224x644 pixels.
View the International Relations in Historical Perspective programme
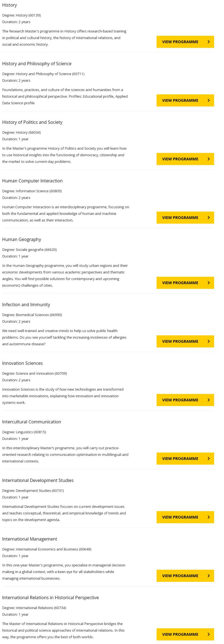[185, 634]
